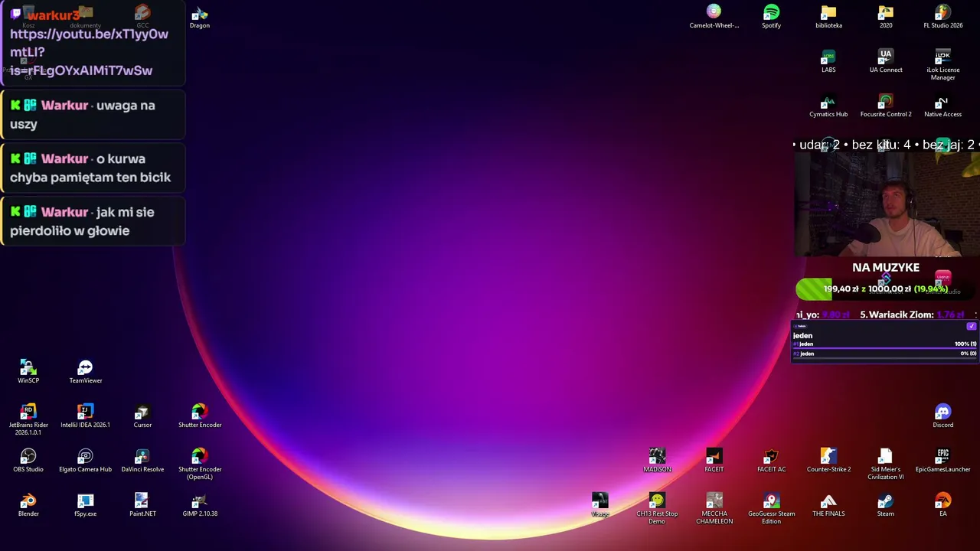Click the 'NA MUZYKE' goal title
This screenshot has width=980, height=551.
point(886,267)
